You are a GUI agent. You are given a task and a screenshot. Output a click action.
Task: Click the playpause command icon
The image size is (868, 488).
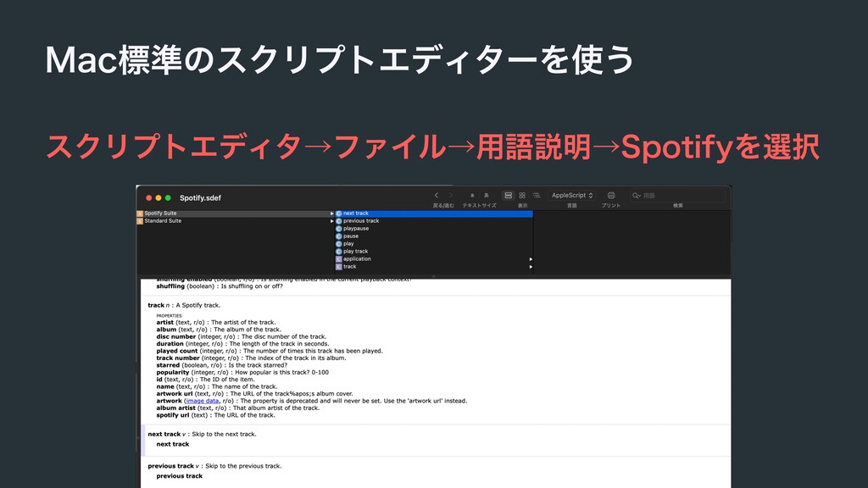pos(339,229)
